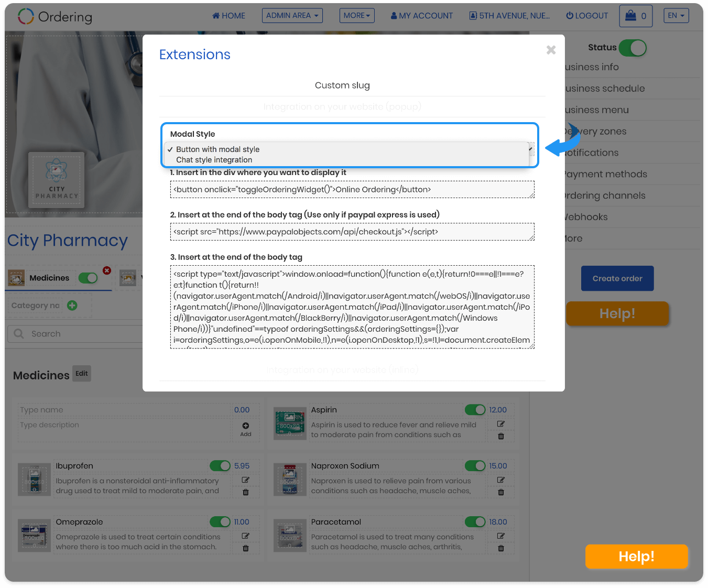Edit the Paracetamol product
Image resolution: width=708 pixels, height=588 pixels.
(x=501, y=536)
